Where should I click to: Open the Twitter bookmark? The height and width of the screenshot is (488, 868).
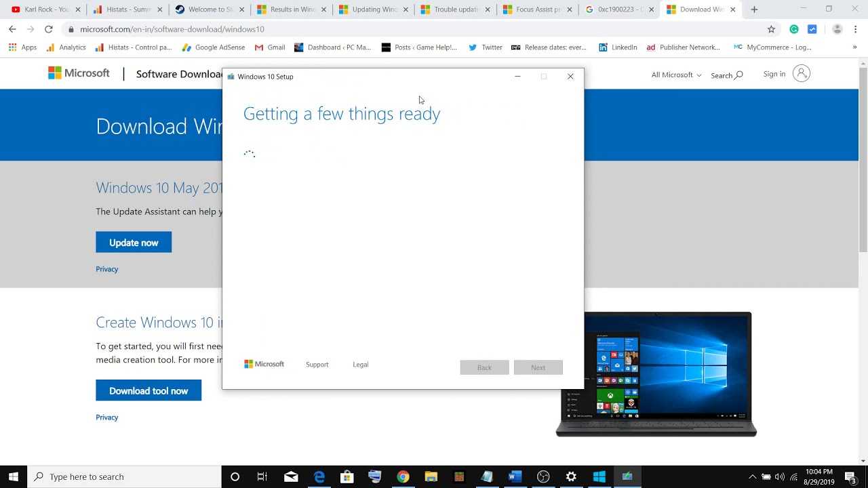tap(486, 47)
